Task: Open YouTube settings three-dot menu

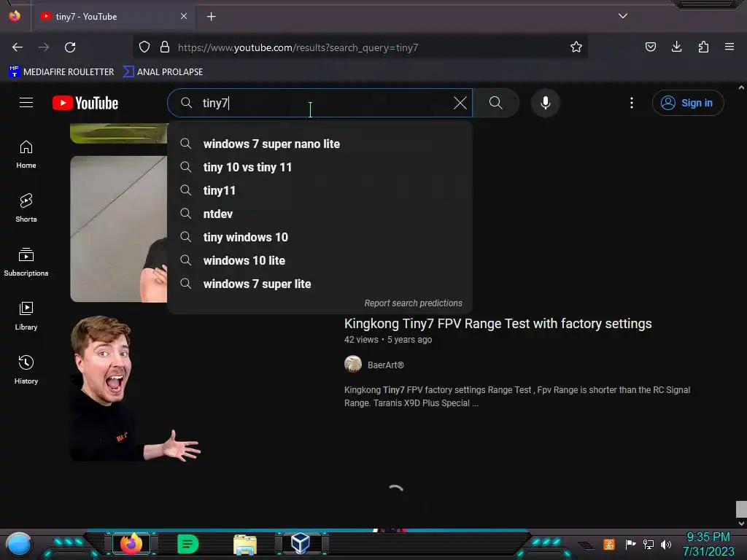Action: [632, 103]
